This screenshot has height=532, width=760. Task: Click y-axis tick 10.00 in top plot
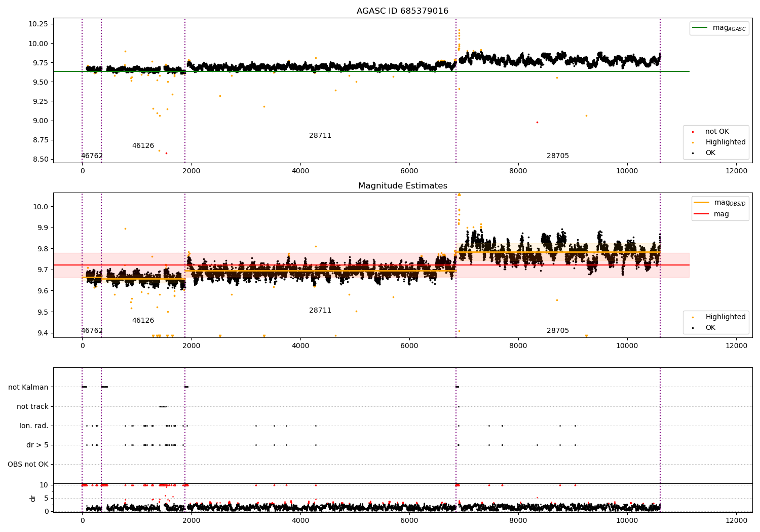pyautogui.click(x=37, y=44)
